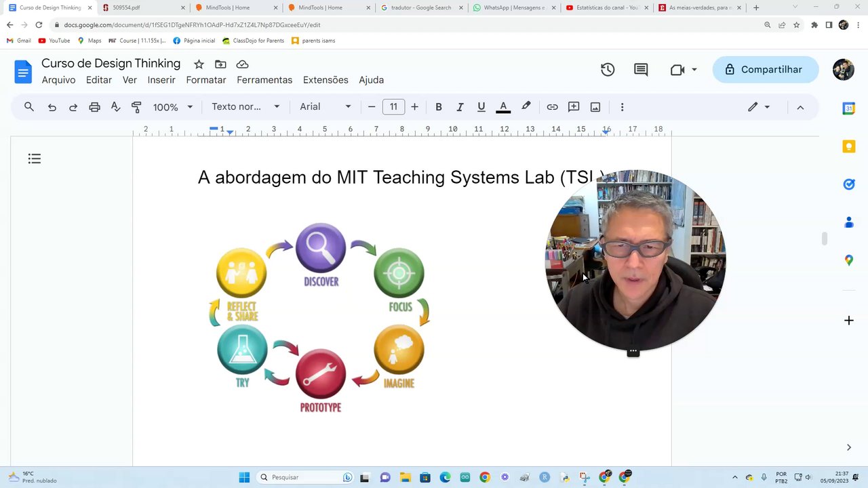Image resolution: width=868 pixels, height=488 pixels.
Task: Switch to the 509554.pdf tab
Action: tap(144, 7)
